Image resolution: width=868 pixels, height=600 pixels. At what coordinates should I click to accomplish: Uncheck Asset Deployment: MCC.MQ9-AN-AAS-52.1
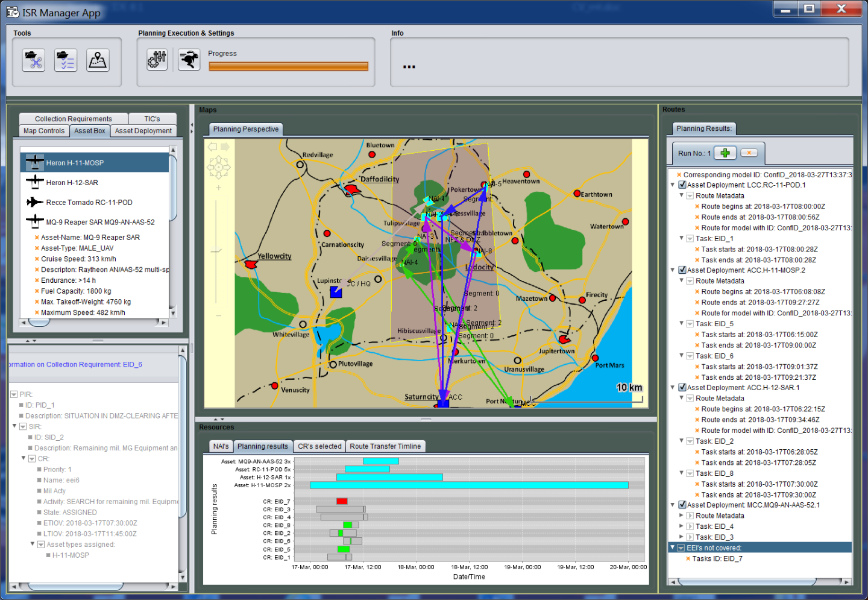[682, 505]
